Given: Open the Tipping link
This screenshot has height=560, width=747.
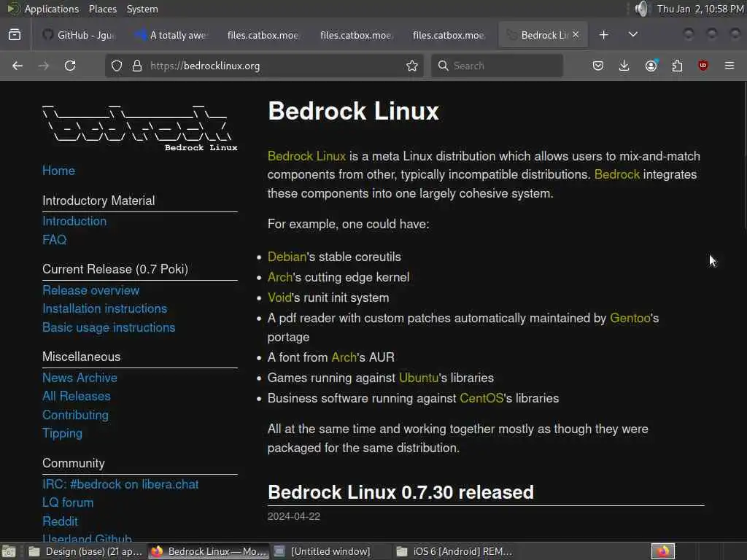Looking at the screenshot, I should coord(63,433).
